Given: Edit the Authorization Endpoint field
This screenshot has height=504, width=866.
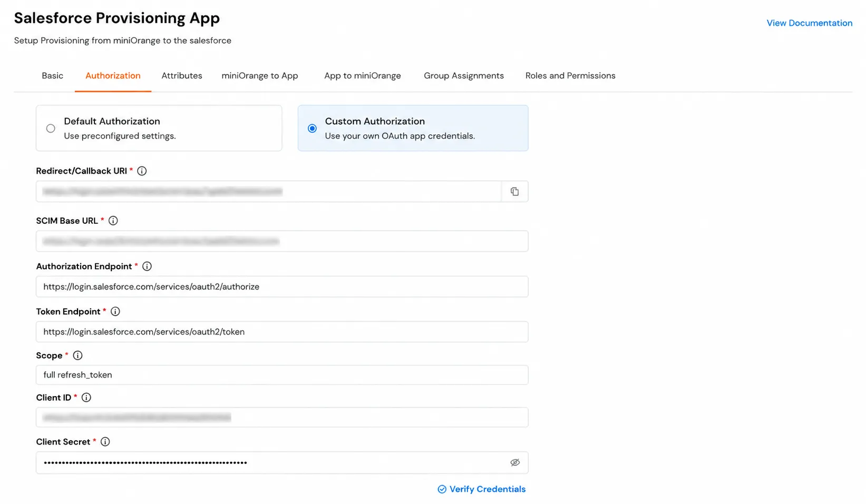Looking at the screenshot, I should pyautogui.click(x=282, y=287).
